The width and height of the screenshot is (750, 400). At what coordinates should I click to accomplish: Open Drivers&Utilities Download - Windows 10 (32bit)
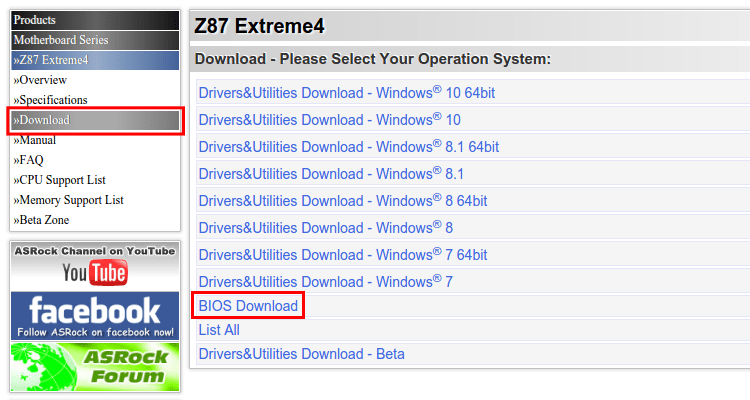pyautogui.click(x=330, y=120)
